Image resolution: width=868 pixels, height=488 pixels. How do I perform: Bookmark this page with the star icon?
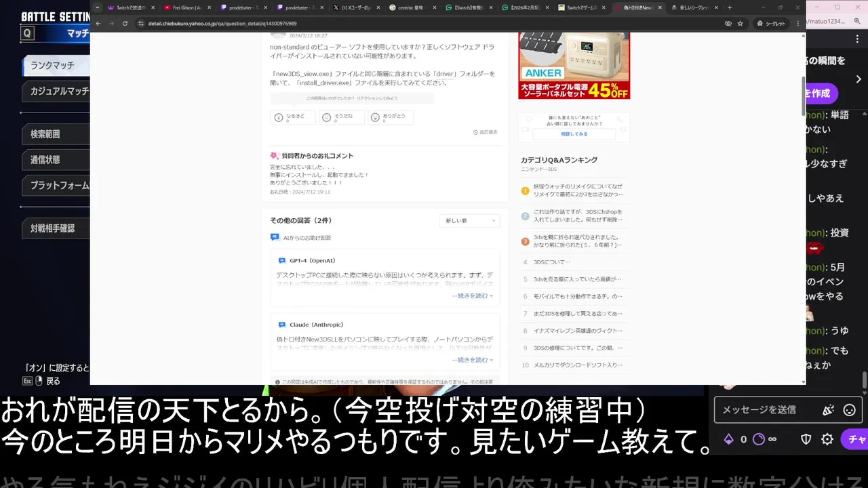[740, 23]
